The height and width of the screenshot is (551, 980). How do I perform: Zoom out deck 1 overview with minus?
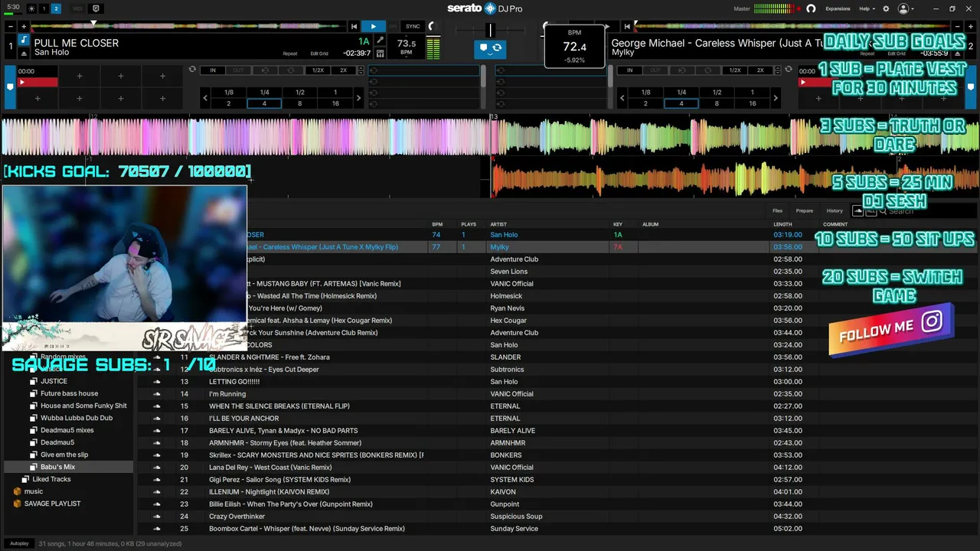pos(12,26)
